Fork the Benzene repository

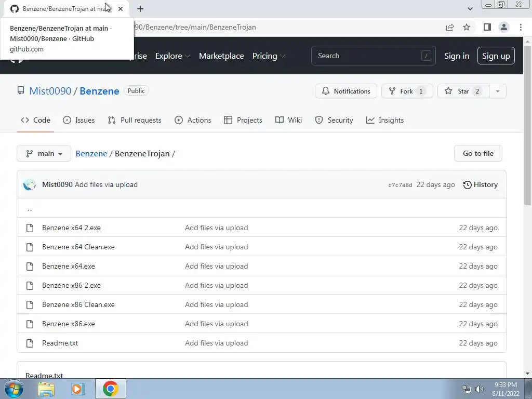click(407, 91)
